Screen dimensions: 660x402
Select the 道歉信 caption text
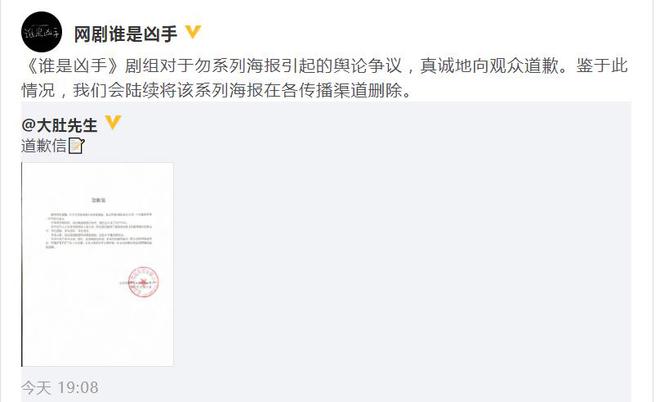[x=44, y=146]
